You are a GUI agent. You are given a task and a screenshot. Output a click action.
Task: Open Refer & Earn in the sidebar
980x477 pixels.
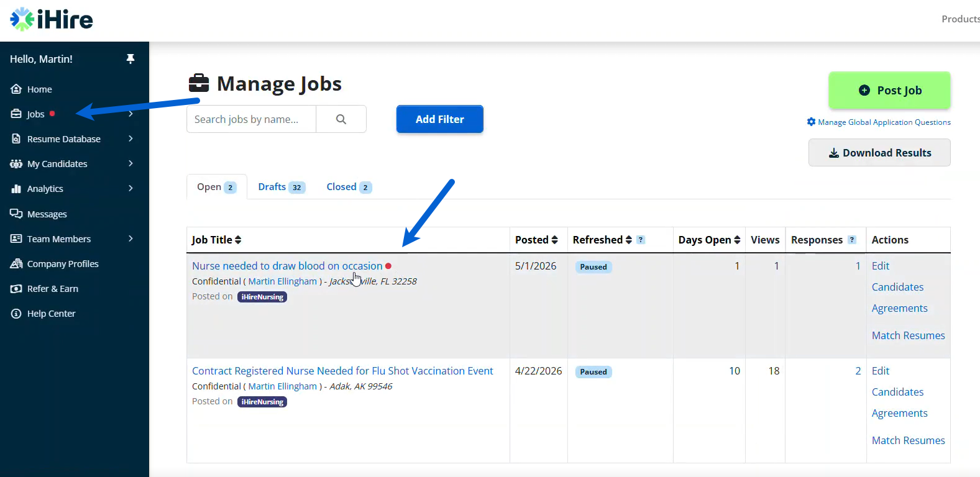tap(53, 289)
